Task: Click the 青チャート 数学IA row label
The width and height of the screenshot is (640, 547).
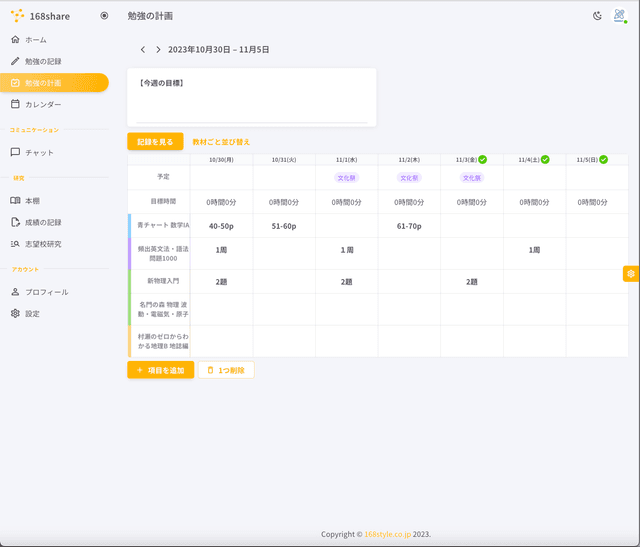Action: point(163,225)
